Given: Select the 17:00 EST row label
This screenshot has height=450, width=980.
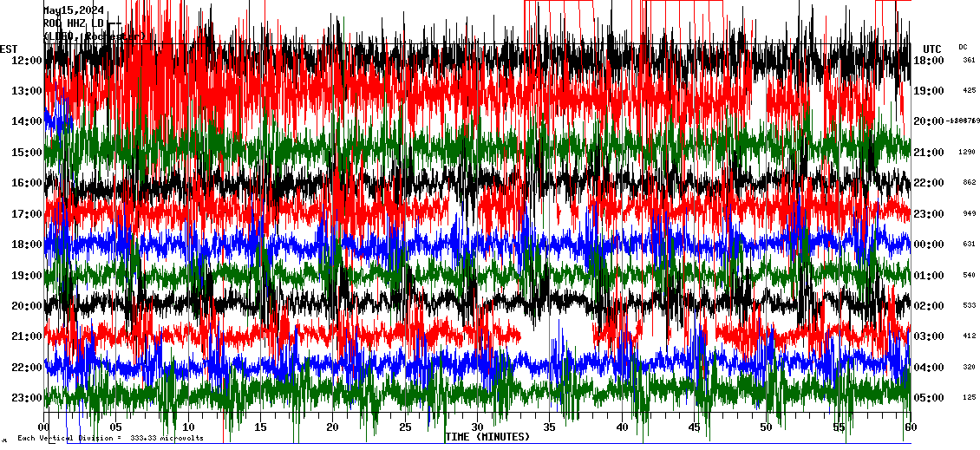Looking at the screenshot, I should pos(26,214).
